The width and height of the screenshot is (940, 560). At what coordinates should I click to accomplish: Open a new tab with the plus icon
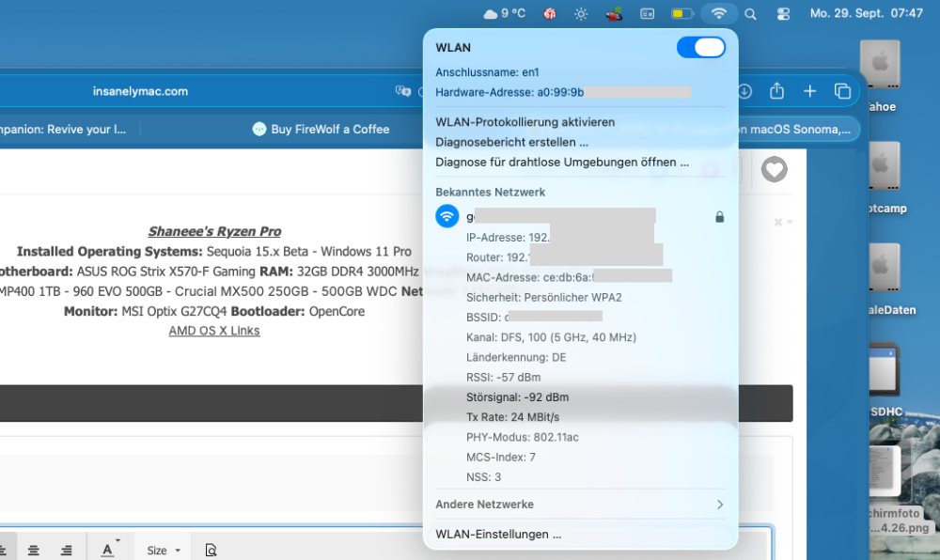(810, 91)
